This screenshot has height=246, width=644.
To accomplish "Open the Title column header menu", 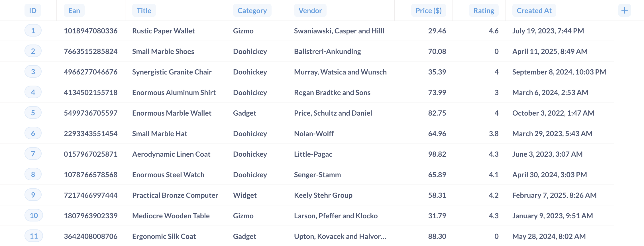I will coord(144,10).
